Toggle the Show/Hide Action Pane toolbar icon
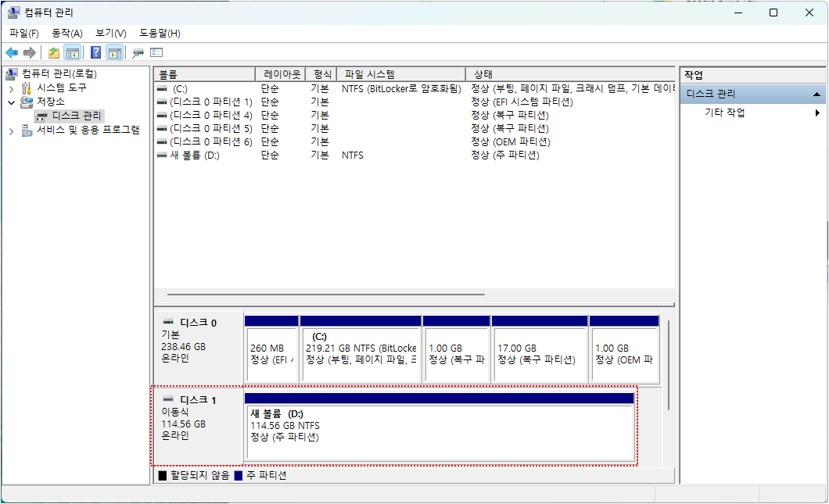This screenshot has height=504, width=829. click(x=115, y=53)
